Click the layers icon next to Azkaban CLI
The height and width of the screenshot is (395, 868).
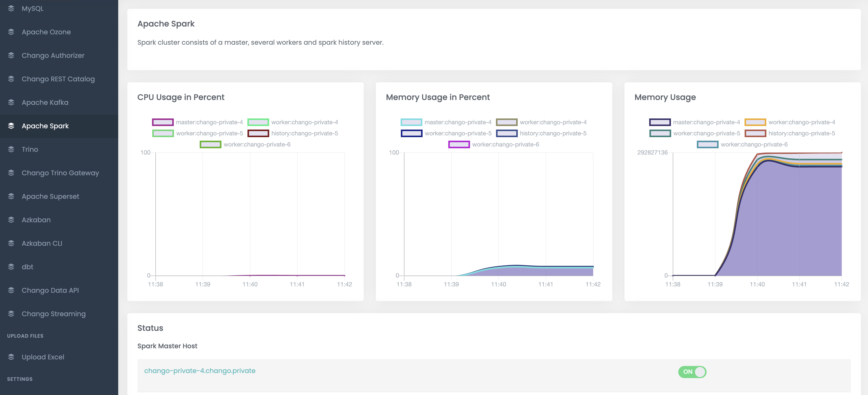(x=11, y=243)
